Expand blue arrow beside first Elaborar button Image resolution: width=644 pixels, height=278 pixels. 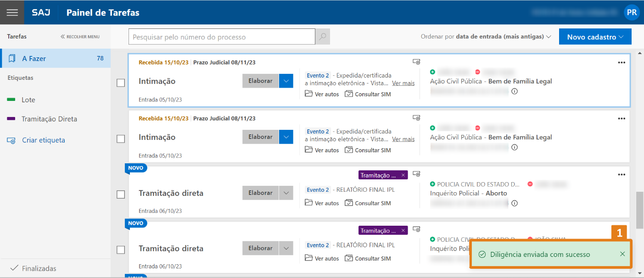tap(286, 81)
